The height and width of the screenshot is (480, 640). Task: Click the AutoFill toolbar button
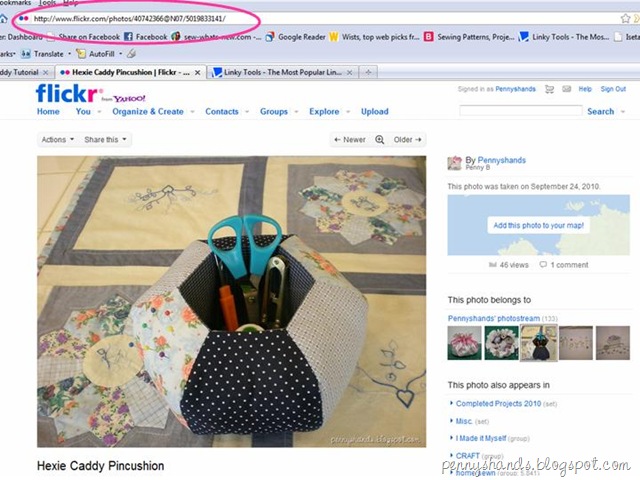coord(96,53)
